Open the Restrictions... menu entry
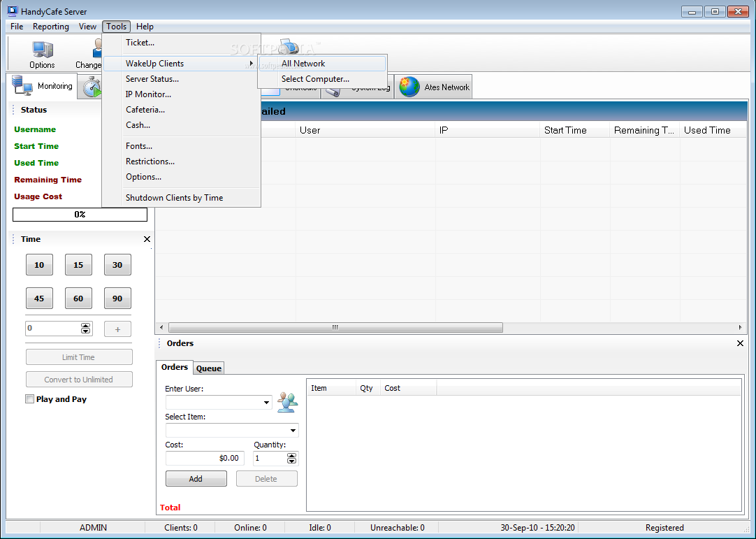This screenshot has height=539, width=756. 182,161
